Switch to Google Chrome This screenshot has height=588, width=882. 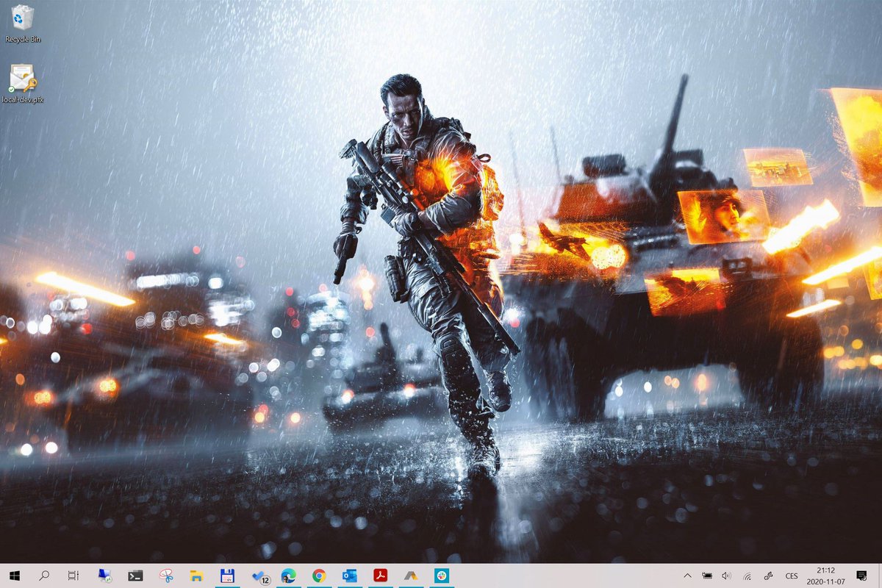[x=319, y=576]
